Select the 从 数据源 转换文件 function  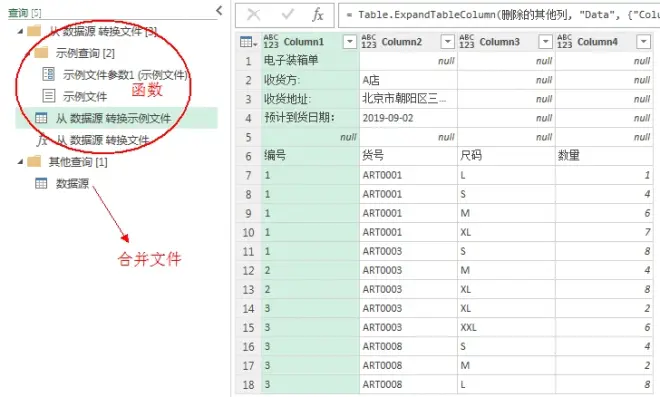pyautogui.click(x=103, y=140)
